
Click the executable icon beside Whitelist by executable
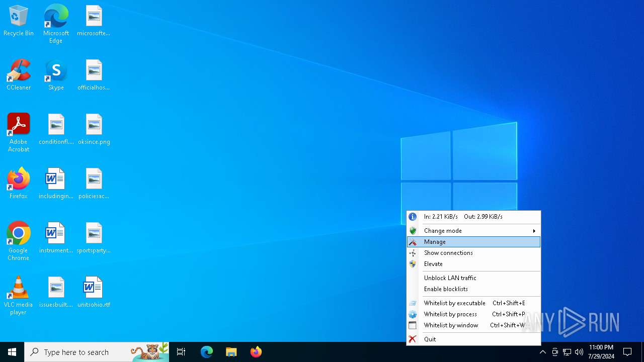(413, 303)
